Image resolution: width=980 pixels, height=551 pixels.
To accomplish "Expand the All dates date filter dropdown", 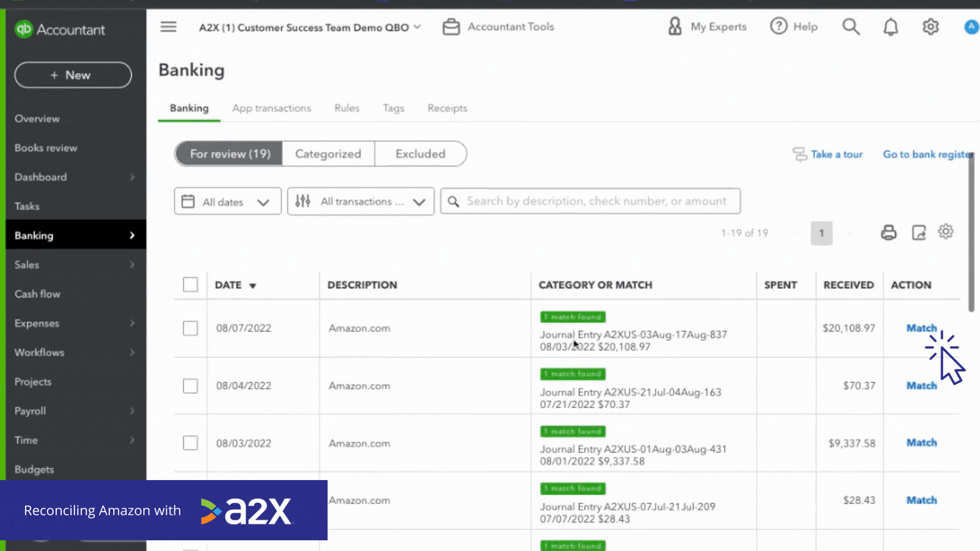I will pos(228,201).
